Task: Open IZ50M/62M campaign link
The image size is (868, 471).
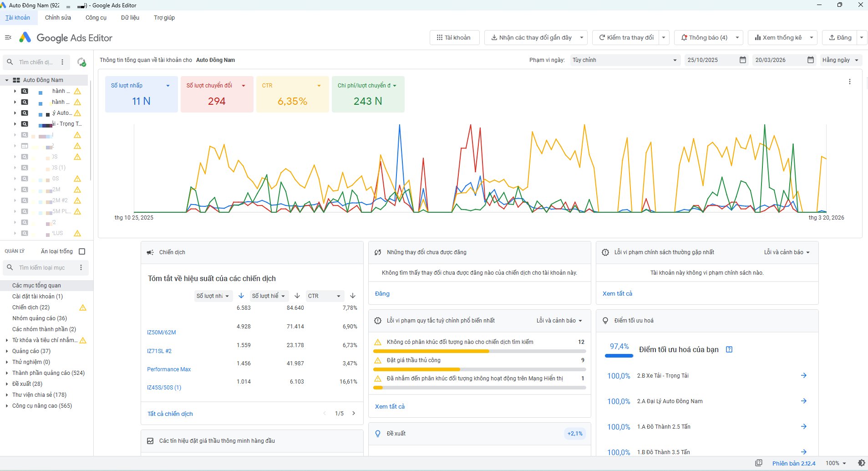Action: pos(162,333)
